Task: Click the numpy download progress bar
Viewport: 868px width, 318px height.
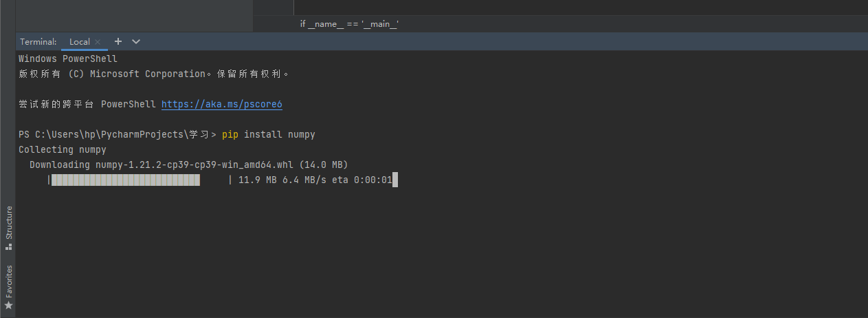Action: coord(140,180)
